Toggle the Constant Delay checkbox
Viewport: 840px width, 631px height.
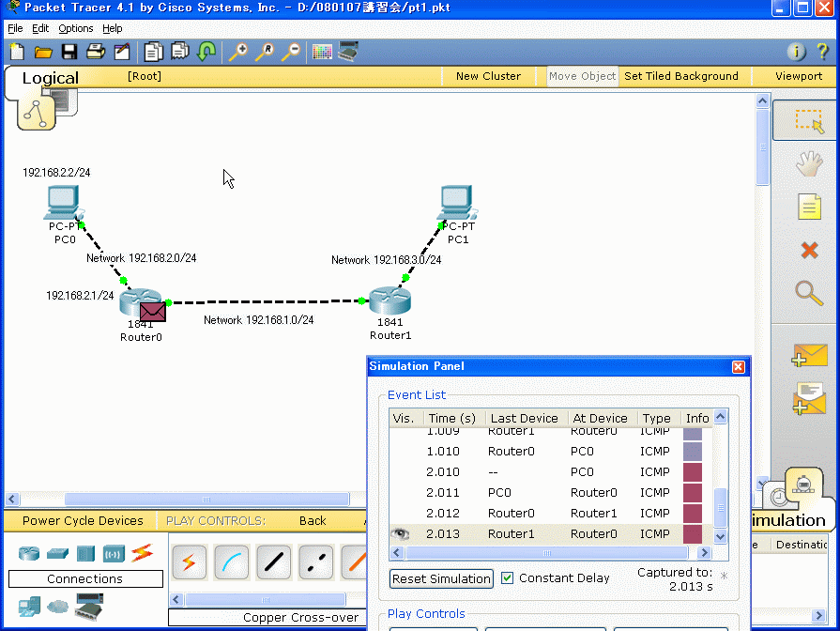(x=508, y=577)
